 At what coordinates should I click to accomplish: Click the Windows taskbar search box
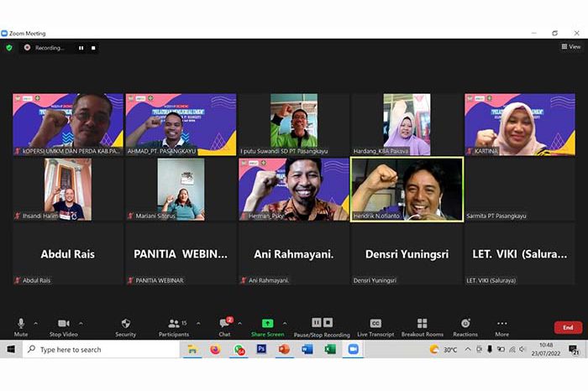click(x=101, y=350)
